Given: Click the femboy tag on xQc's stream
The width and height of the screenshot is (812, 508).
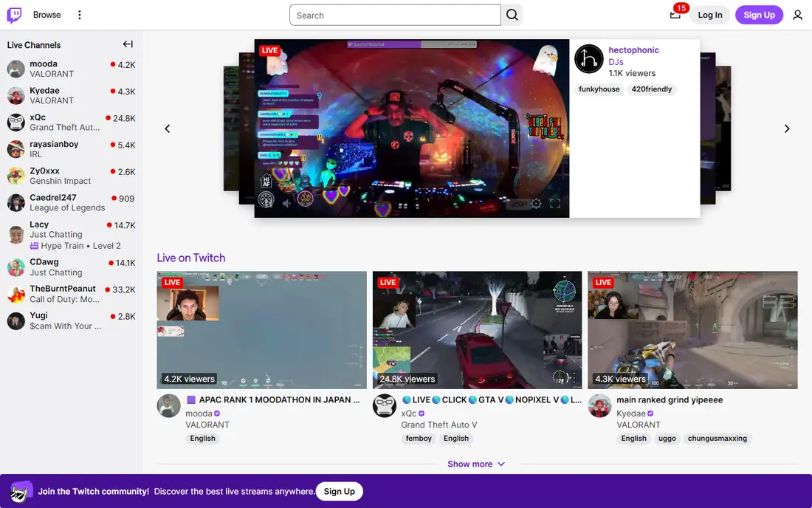Looking at the screenshot, I should (x=419, y=438).
